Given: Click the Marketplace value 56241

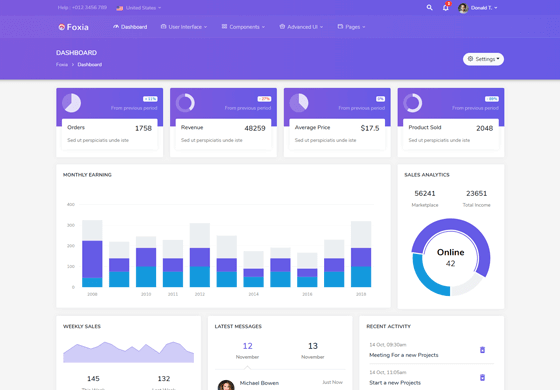Looking at the screenshot, I should (425, 193).
